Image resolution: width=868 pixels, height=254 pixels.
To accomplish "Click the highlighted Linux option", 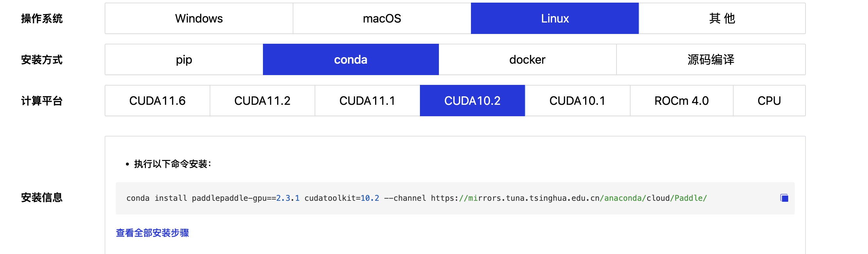I will pyautogui.click(x=554, y=18).
